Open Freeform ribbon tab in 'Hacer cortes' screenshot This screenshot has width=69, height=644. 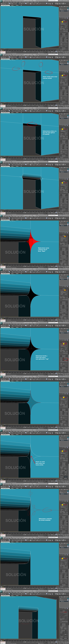[12, 59]
